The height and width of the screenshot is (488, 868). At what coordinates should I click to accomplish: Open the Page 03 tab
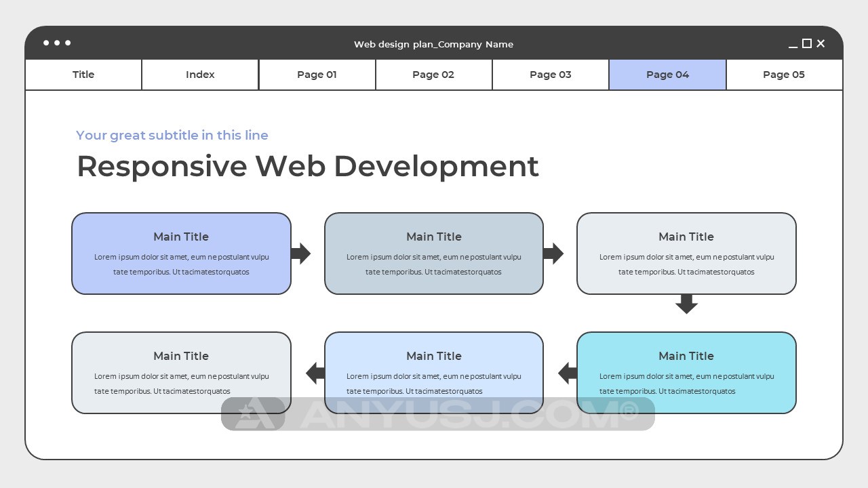click(x=551, y=75)
